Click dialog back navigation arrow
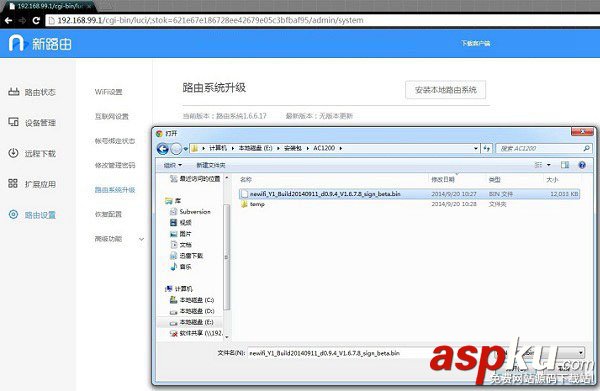Screen dimensions: 600x391 [163, 148]
